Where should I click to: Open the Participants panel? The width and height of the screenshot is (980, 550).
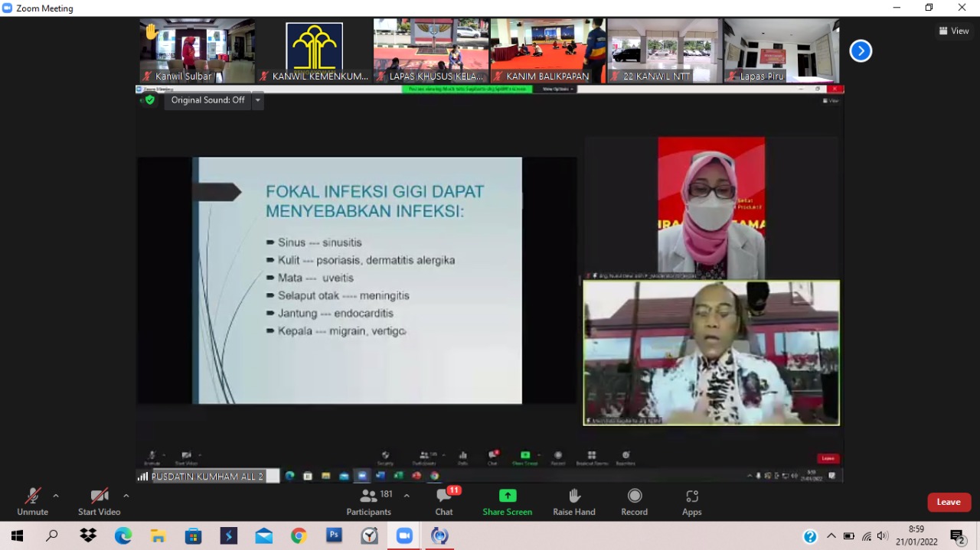[369, 502]
